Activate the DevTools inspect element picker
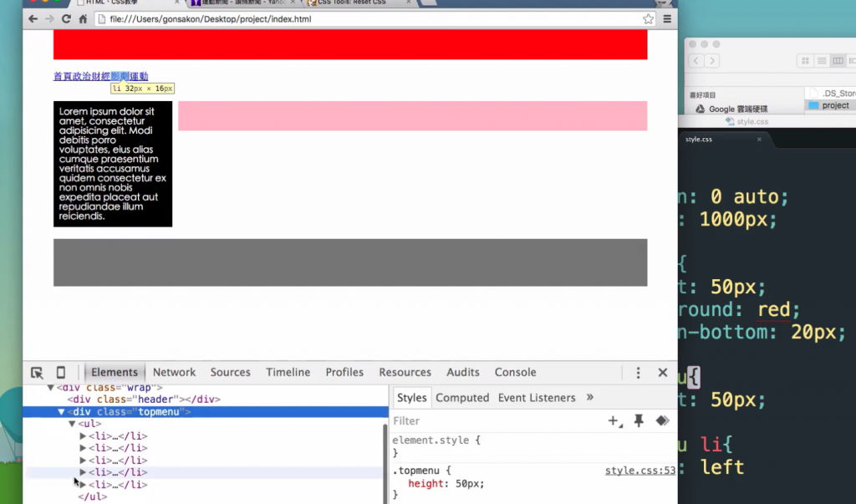The image size is (856, 504). (x=37, y=373)
